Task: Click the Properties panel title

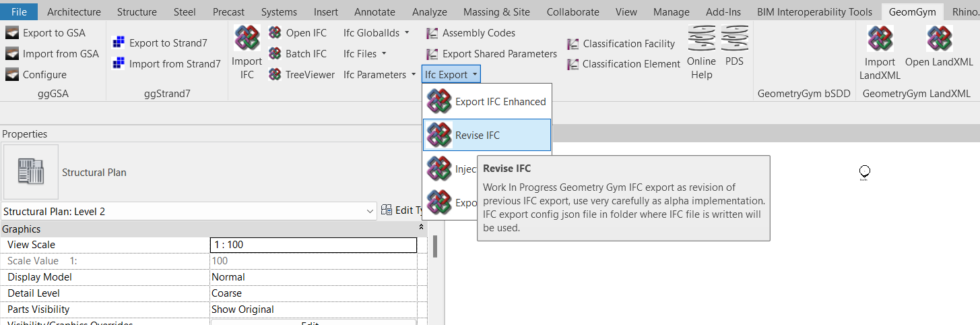Action: [x=25, y=134]
